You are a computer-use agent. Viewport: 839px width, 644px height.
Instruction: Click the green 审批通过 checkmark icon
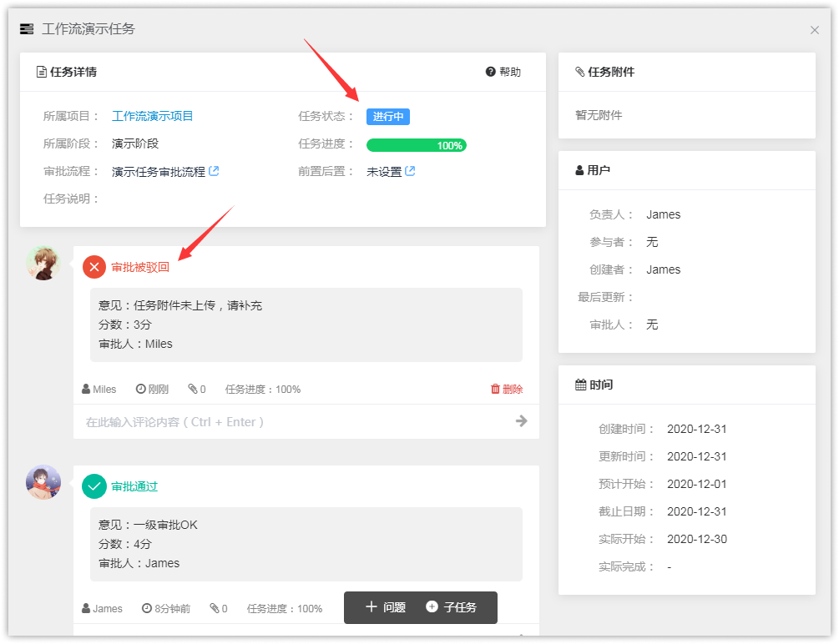coord(94,486)
